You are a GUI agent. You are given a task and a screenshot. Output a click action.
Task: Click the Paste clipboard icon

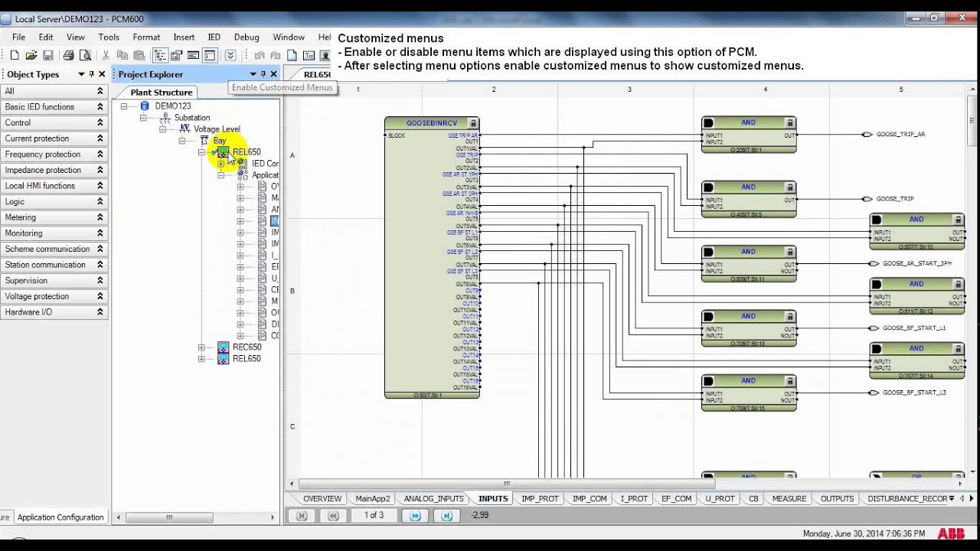[x=139, y=55]
